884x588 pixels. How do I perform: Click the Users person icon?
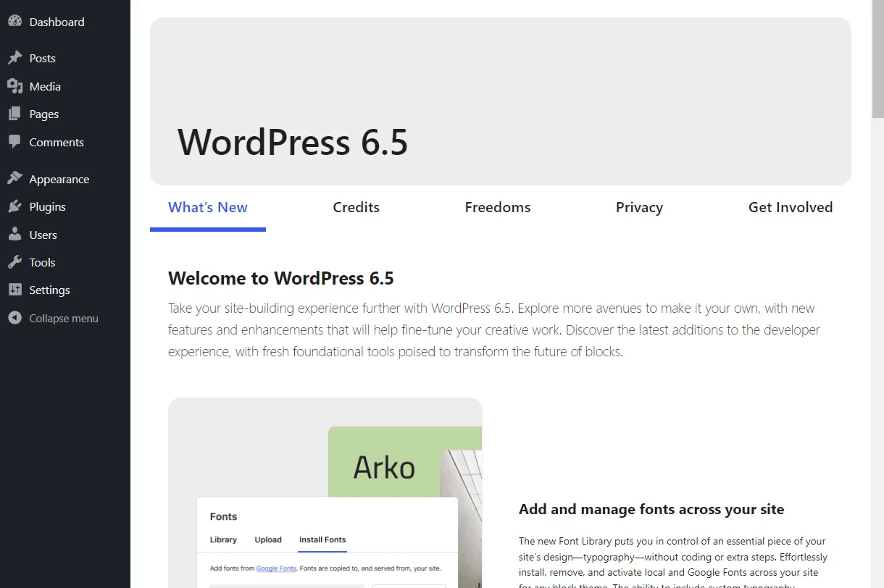point(14,235)
